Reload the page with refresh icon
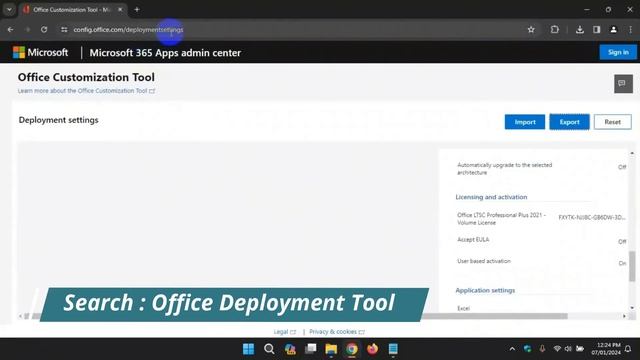The height and width of the screenshot is (360, 640). [44, 29]
